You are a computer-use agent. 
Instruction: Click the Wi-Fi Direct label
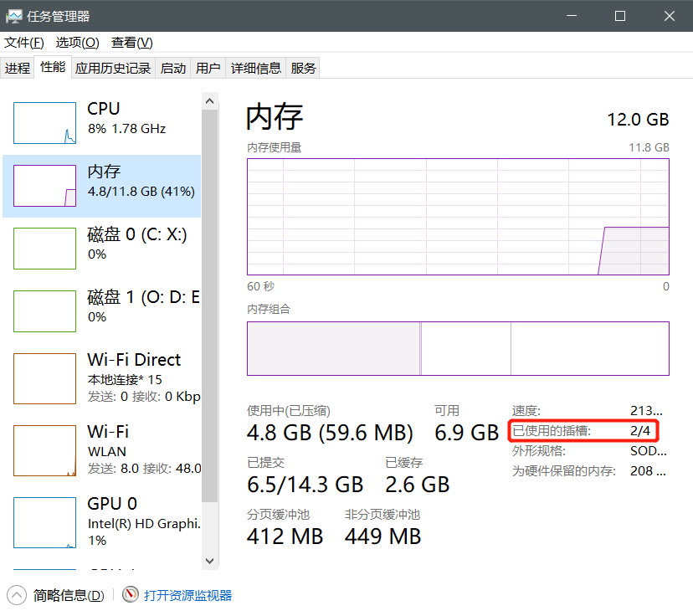(134, 360)
